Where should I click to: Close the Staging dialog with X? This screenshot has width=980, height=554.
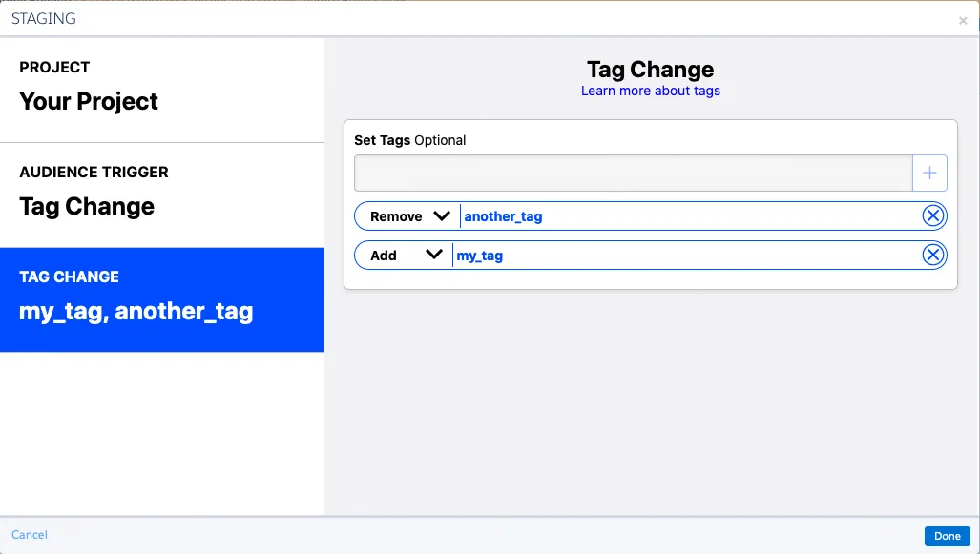point(963,21)
